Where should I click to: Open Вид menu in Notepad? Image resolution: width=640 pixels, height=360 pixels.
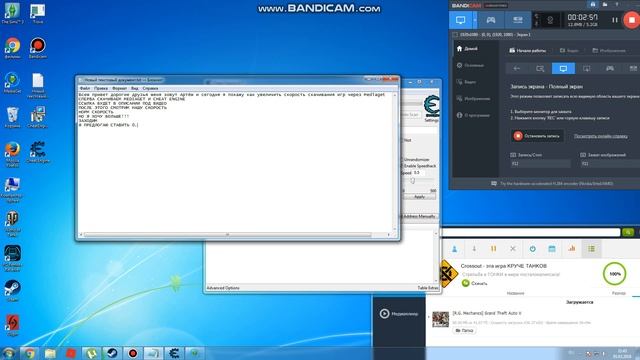[135, 88]
